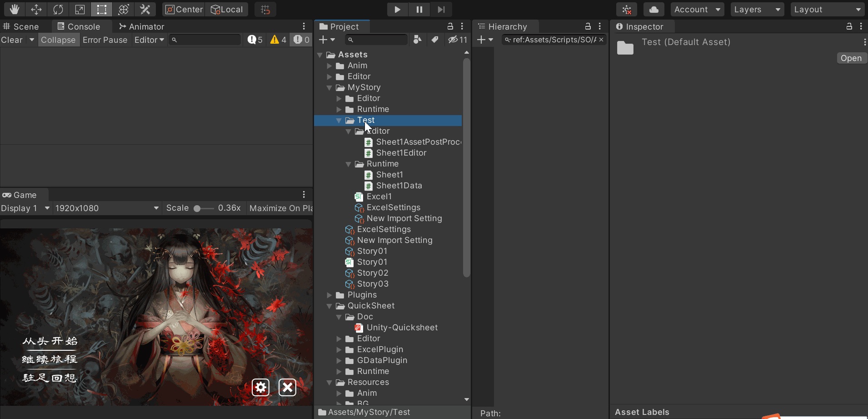
Task: Toggle grid snapping icon
Action: [x=265, y=9]
